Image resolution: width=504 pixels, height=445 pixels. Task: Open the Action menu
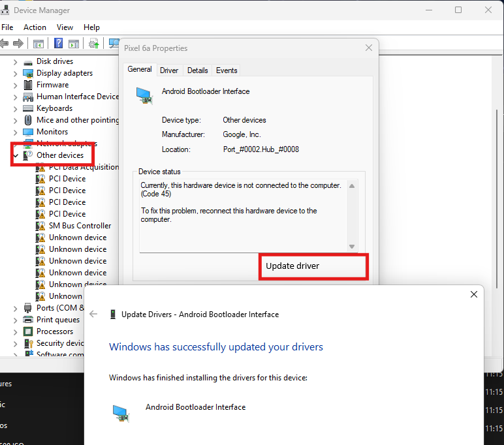[35, 27]
